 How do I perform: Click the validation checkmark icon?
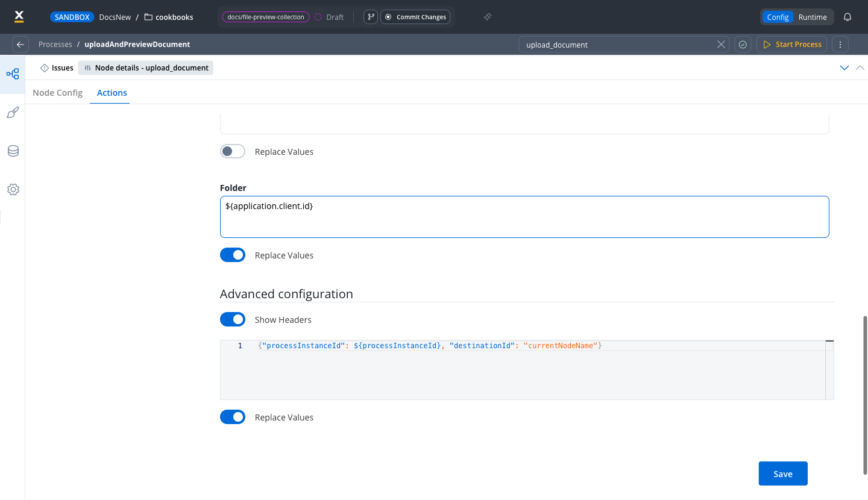point(743,45)
